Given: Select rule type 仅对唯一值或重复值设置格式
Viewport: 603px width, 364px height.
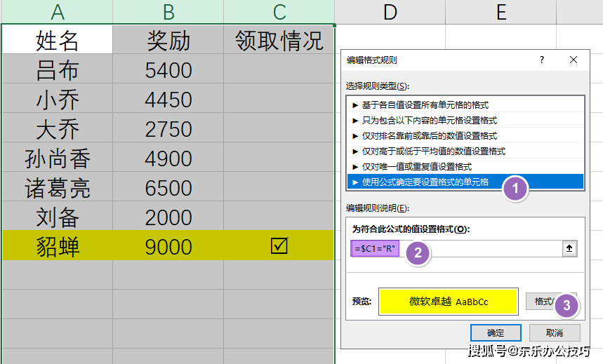Looking at the screenshot, I should [x=416, y=167].
